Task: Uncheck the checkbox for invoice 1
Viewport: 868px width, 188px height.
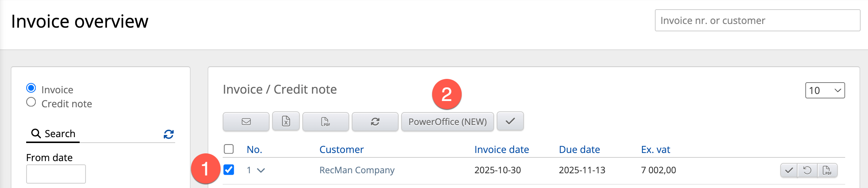Action: point(229,170)
